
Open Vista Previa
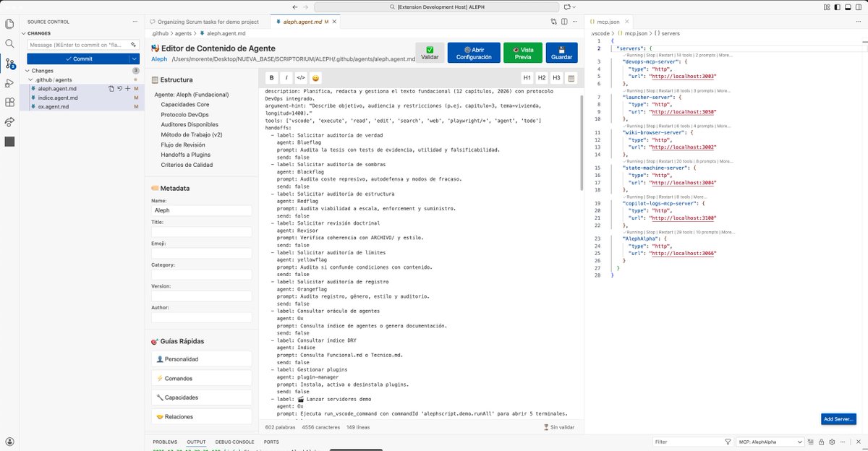[x=523, y=53]
